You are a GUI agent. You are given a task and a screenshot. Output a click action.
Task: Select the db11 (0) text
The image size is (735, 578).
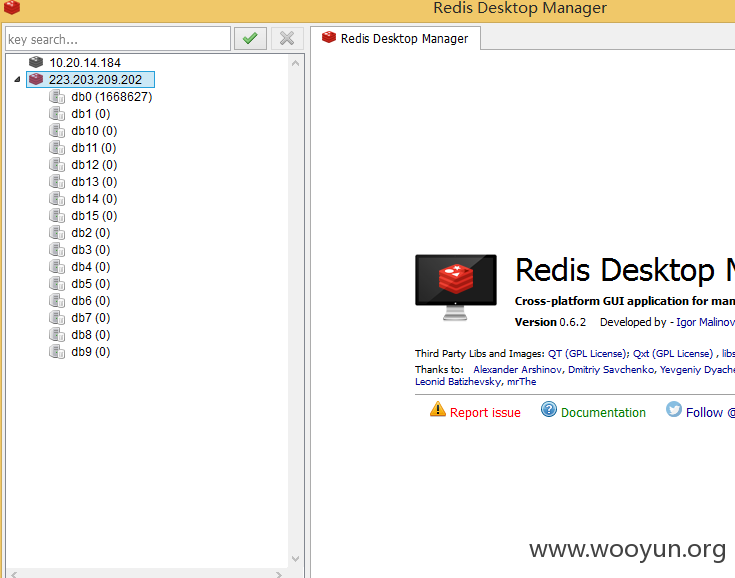pos(94,148)
